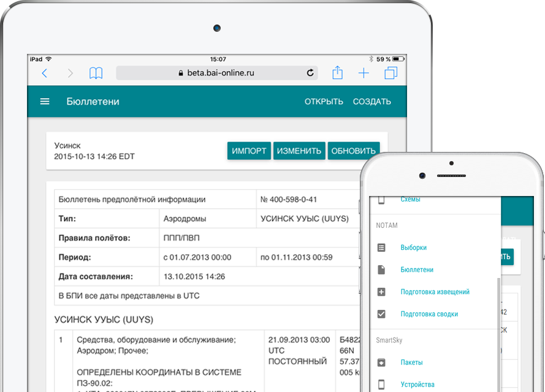Click the СОЗДАТЬ header option
Image resolution: width=545 pixels, height=392 pixels.
(x=372, y=102)
